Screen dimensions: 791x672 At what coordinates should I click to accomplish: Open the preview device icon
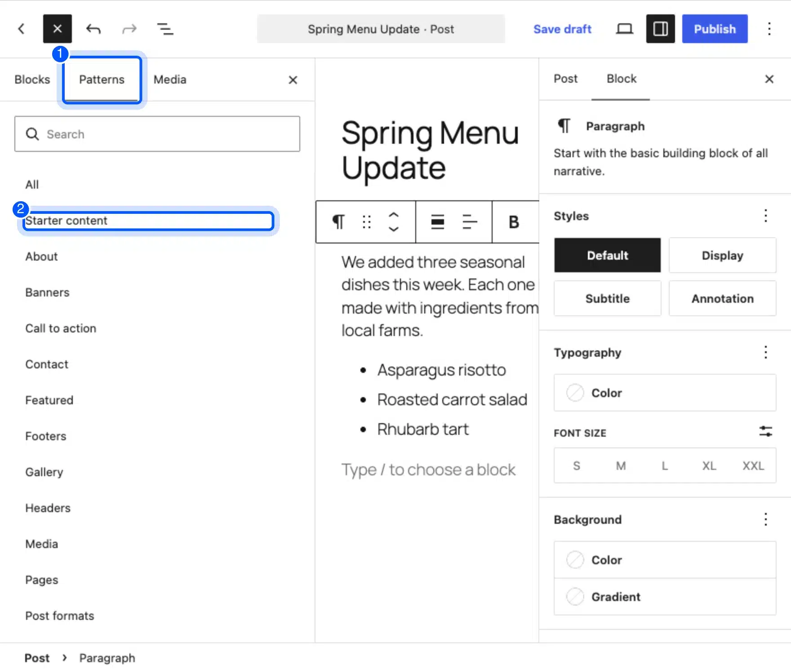click(624, 29)
